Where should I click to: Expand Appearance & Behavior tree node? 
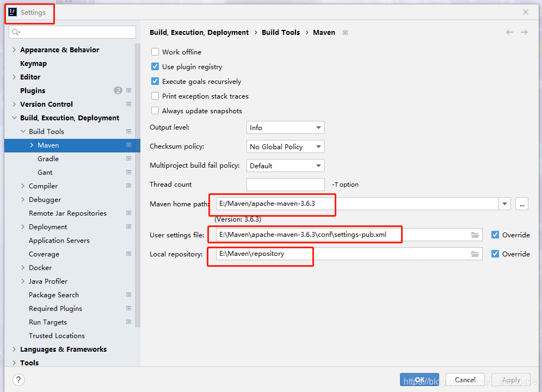tap(14, 50)
